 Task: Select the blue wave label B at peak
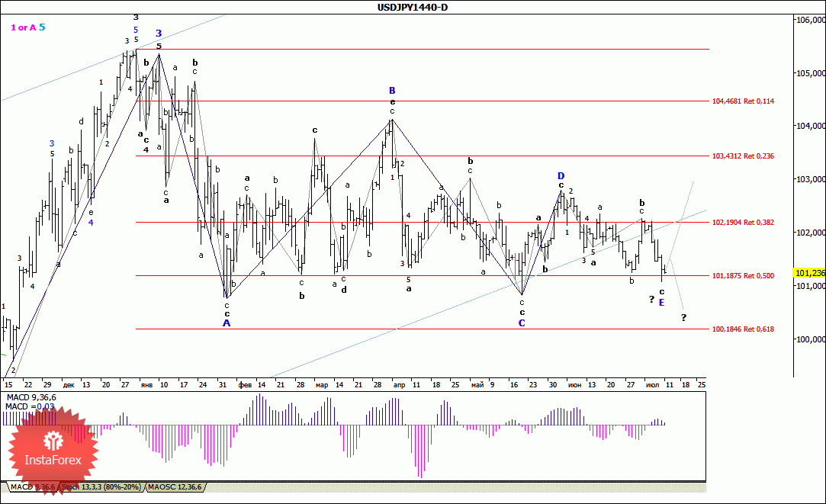tap(392, 91)
